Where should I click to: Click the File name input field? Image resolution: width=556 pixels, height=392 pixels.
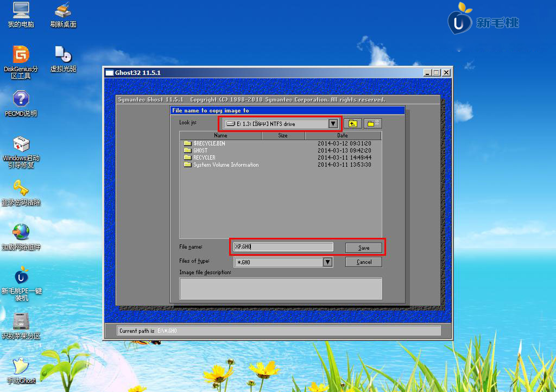(283, 246)
